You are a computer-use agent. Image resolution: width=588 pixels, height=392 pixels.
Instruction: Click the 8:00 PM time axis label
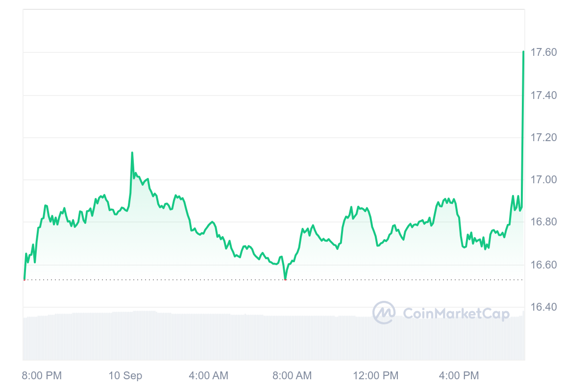pos(42,376)
